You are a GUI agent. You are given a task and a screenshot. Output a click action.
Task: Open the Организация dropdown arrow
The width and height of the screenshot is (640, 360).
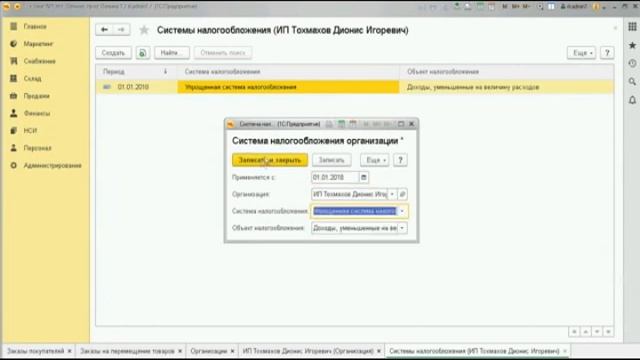[x=392, y=194]
